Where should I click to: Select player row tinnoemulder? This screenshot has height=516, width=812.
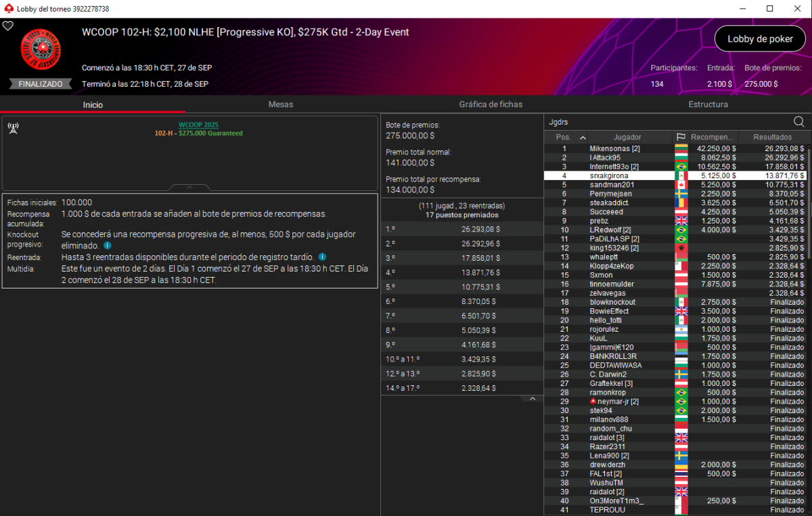(x=675, y=284)
